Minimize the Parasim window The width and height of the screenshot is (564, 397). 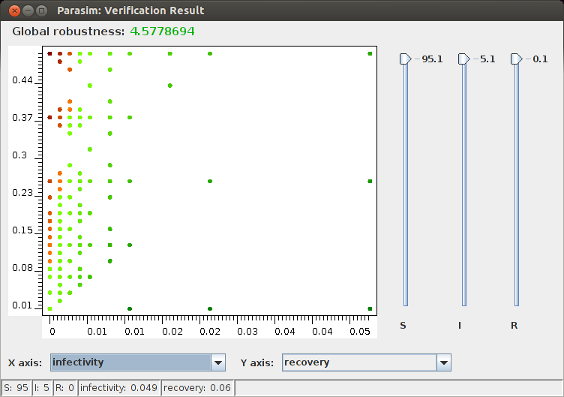[x=28, y=10]
